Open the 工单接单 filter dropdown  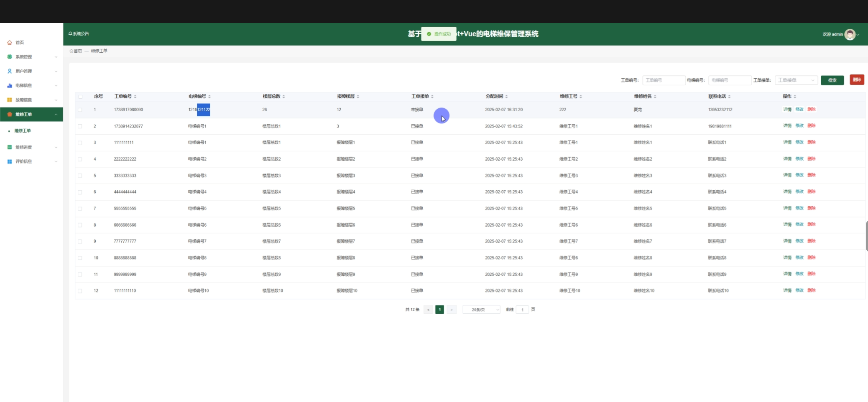796,80
